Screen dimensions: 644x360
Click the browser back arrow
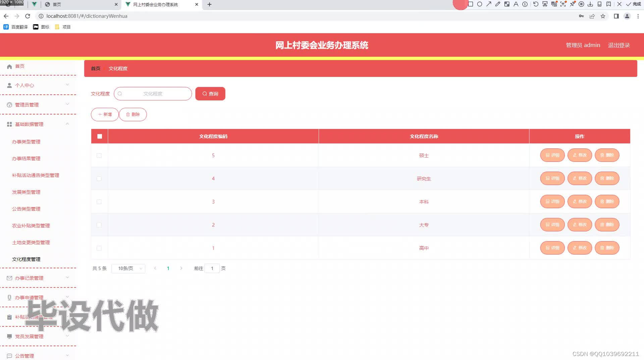tap(6, 16)
